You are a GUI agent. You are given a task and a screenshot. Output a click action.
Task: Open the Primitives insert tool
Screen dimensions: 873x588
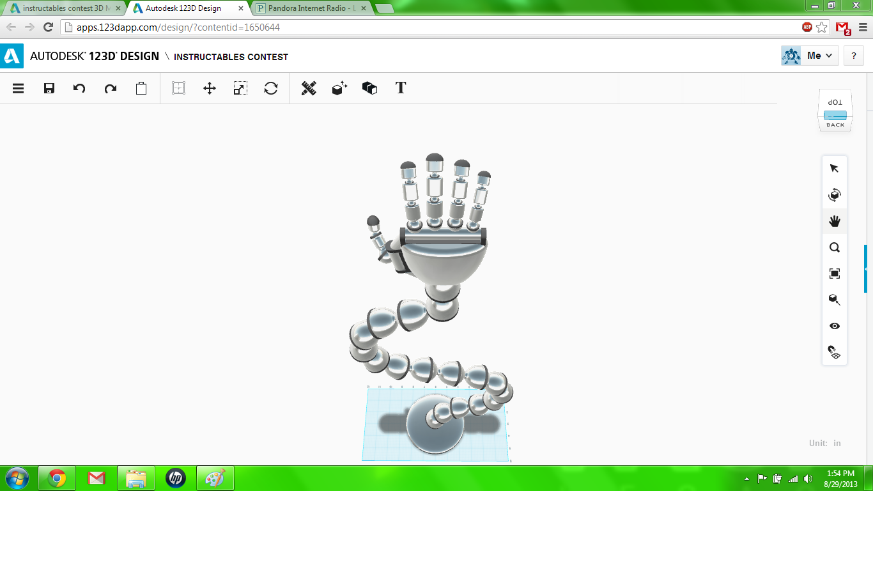[x=339, y=88]
